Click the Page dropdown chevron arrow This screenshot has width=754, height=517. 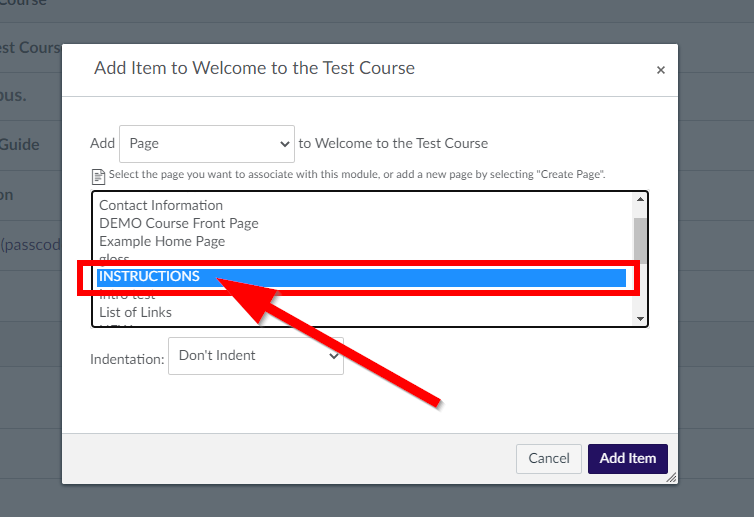[x=285, y=144]
